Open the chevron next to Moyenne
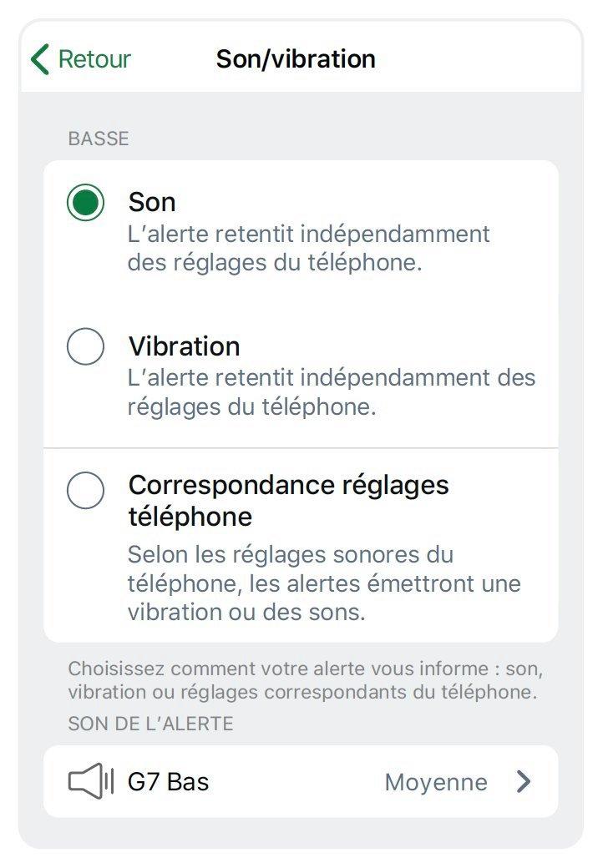This screenshot has height=868, width=603. click(x=524, y=782)
